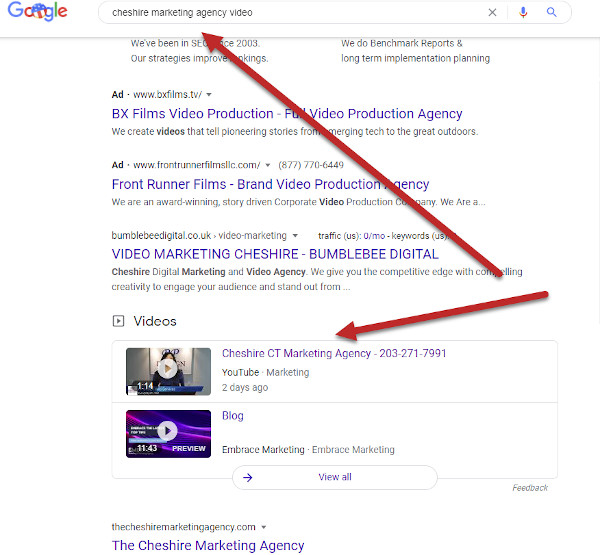Click the View all videos button

(335, 477)
